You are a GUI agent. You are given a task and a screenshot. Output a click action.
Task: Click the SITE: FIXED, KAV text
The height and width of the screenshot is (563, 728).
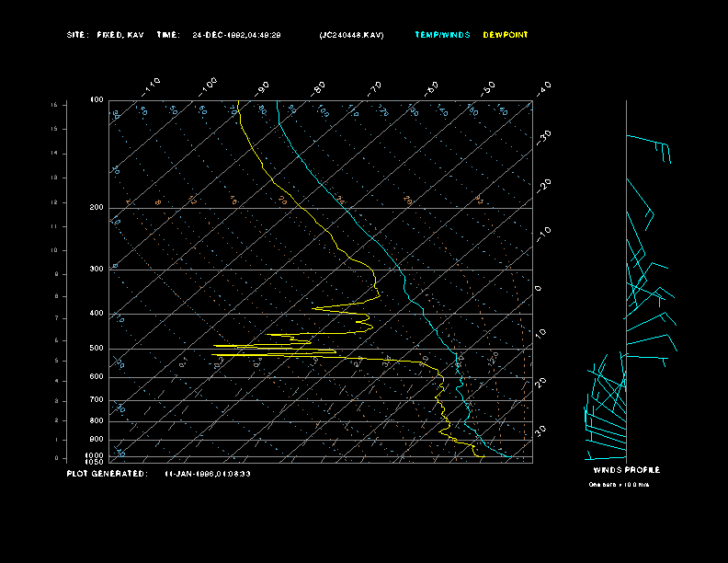pyautogui.click(x=106, y=35)
